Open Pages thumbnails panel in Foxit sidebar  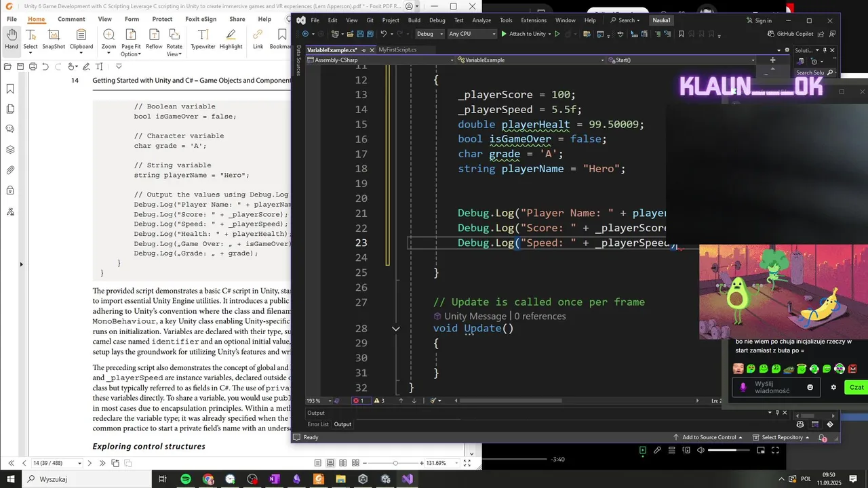[10, 109]
